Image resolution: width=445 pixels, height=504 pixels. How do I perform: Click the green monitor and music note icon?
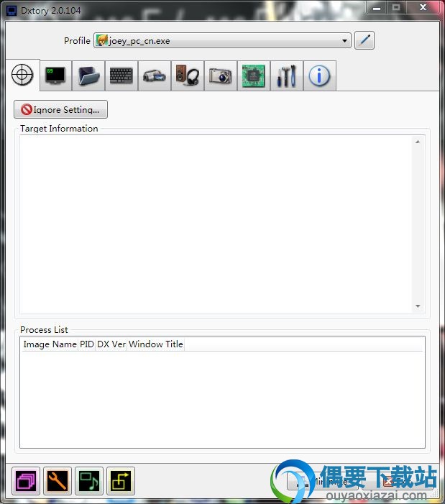click(x=89, y=481)
